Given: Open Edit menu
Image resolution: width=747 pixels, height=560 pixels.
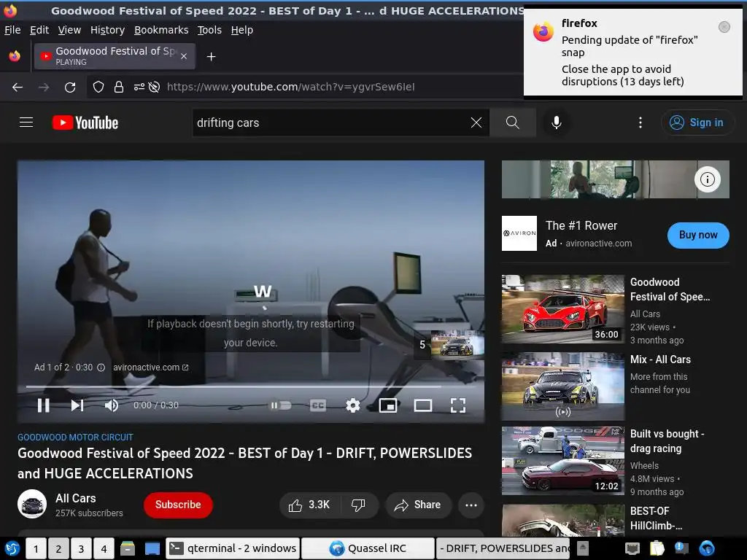Looking at the screenshot, I should click(39, 30).
